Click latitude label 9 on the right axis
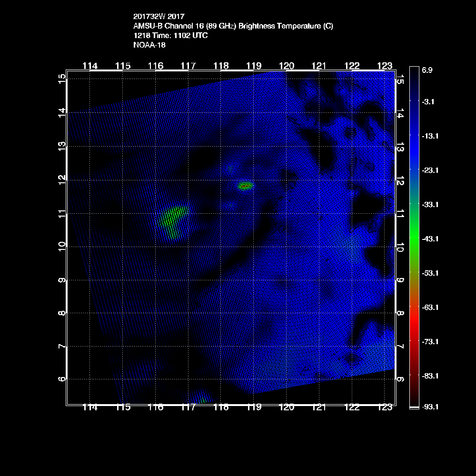 tap(400, 280)
